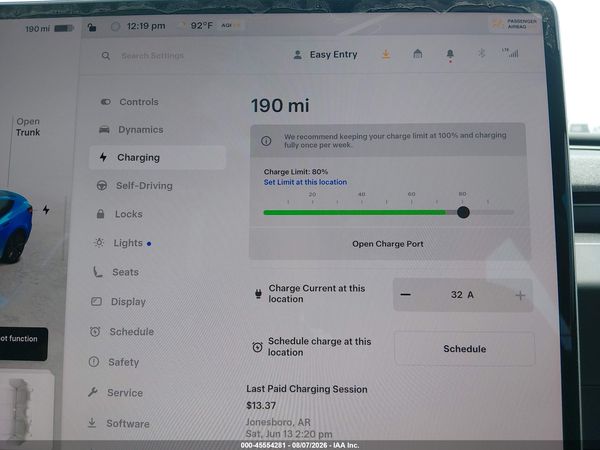Tap the Charge Limit: 80% label
600x450 pixels.
[295, 172]
